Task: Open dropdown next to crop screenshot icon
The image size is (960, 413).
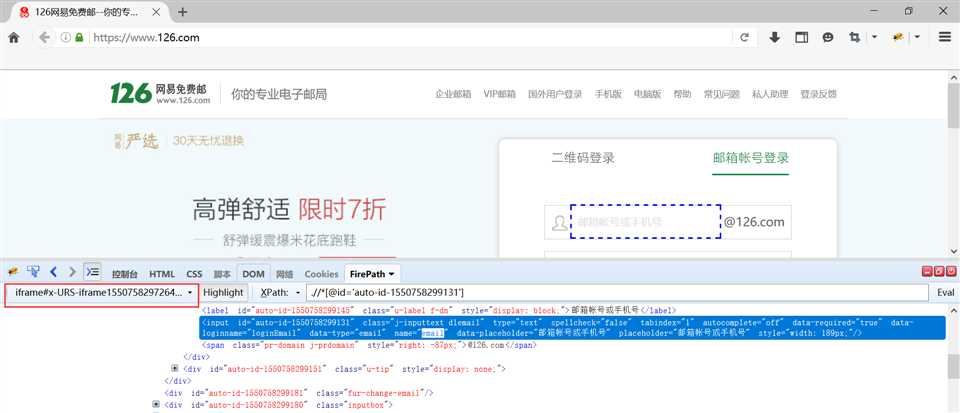Action: (874, 37)
